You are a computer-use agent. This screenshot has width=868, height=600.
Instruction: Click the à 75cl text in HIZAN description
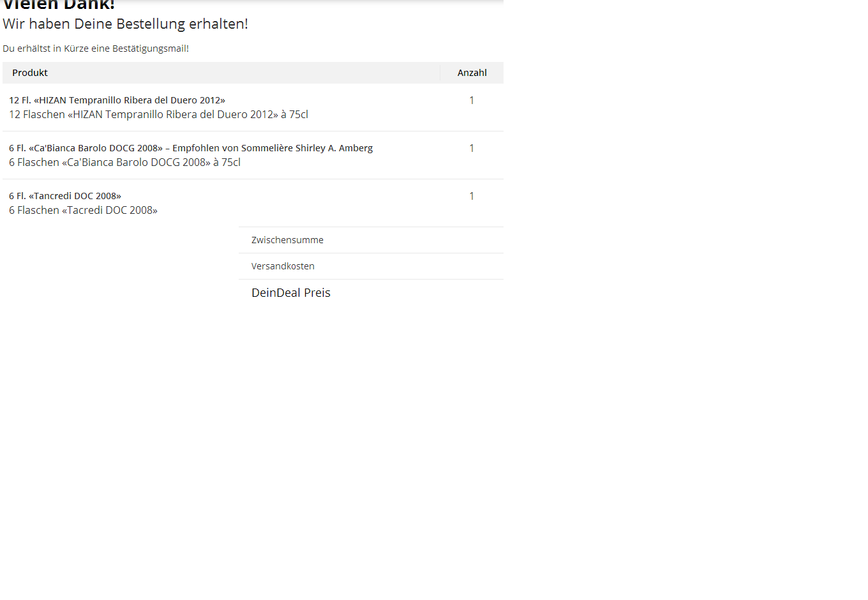(295, 115)
